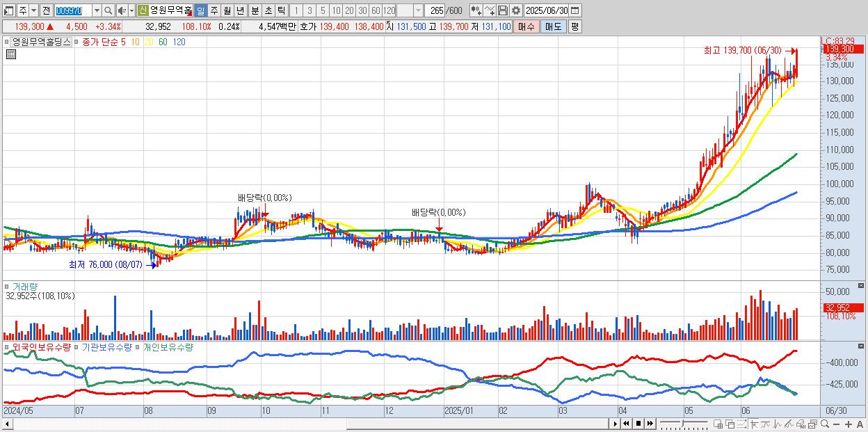Toggle the 거래량 indicator marker square
868x432 pixels.
8,286
